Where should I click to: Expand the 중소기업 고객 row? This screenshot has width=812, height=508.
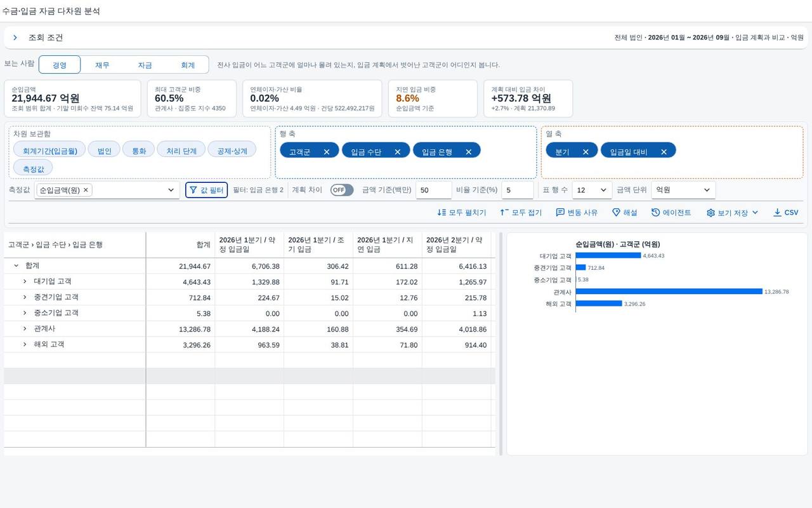click(25, 313)
